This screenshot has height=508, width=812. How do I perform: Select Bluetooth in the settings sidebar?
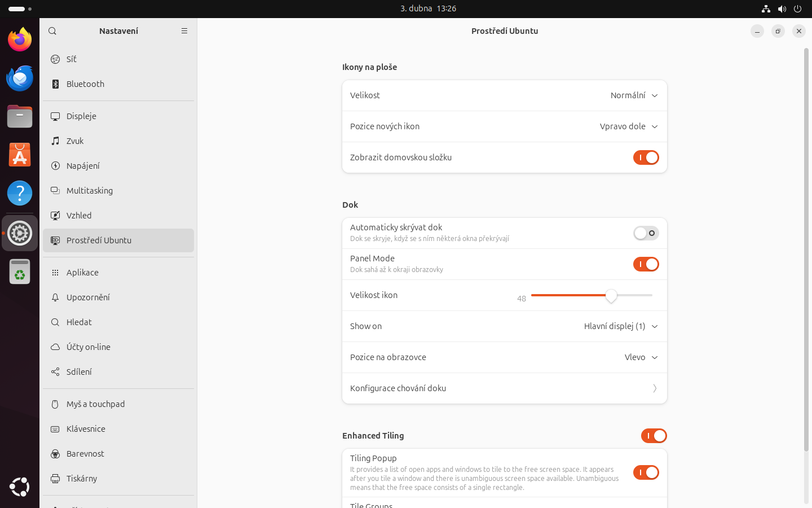[85, 84]
